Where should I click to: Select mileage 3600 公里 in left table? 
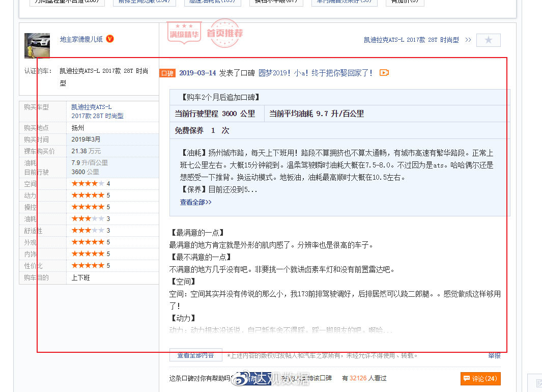(85, 172)
